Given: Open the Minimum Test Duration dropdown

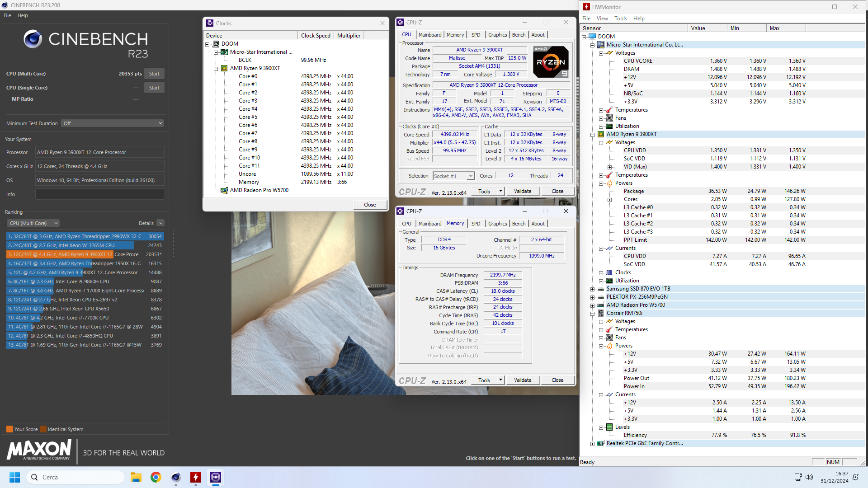Looking at the screenshot, I should (113, 123).
